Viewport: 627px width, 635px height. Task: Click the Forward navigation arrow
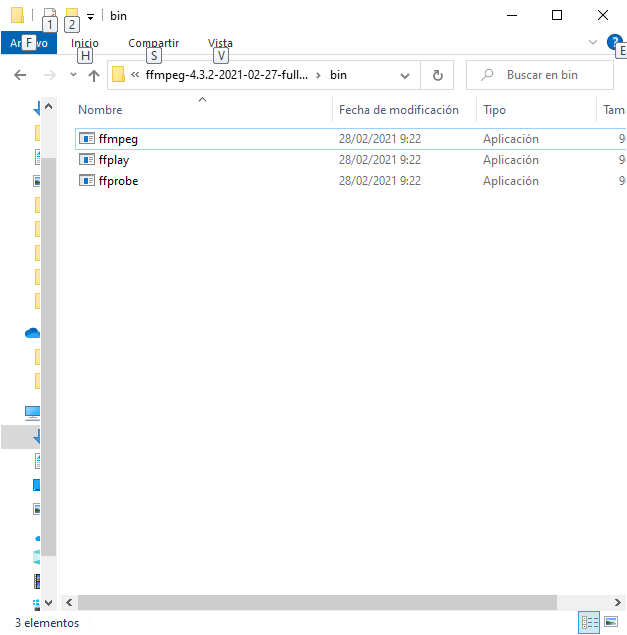pyautogui.click(x=49, y=75)
